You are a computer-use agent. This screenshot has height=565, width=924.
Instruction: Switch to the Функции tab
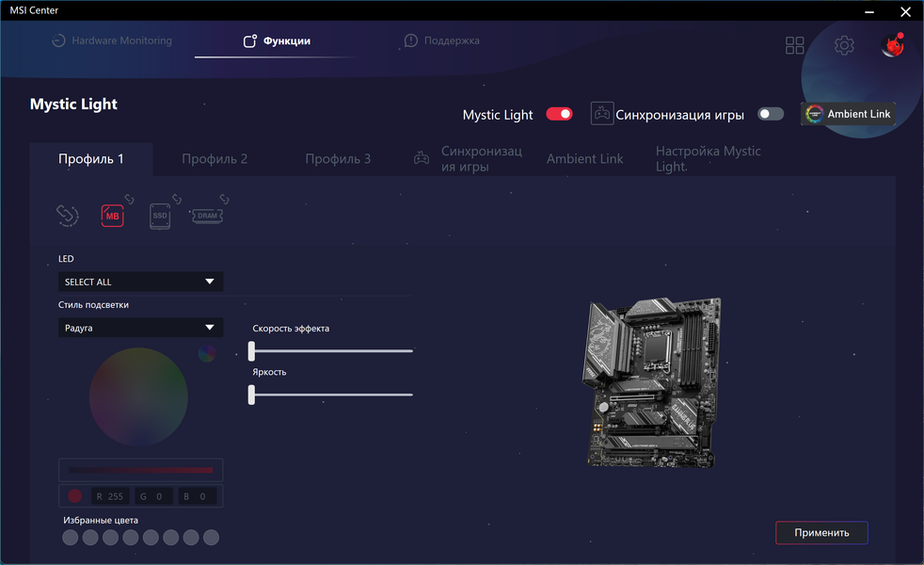277,40
